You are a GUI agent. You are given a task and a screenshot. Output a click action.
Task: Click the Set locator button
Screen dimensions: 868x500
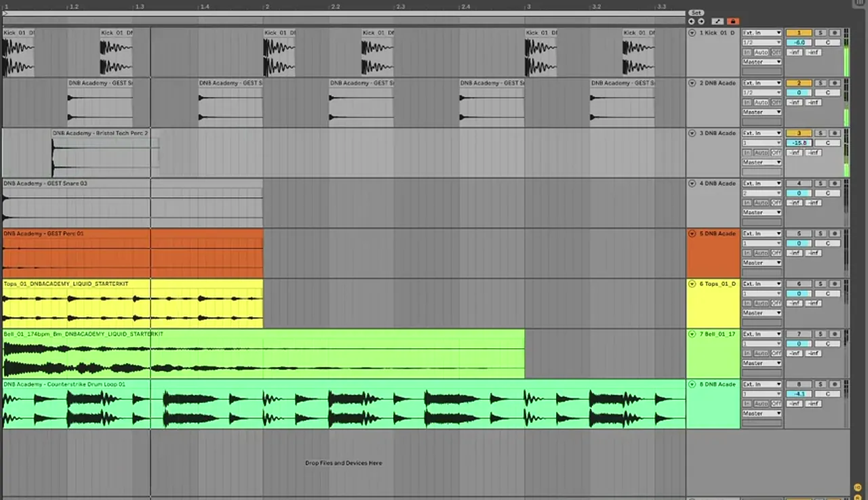point(696,13)
